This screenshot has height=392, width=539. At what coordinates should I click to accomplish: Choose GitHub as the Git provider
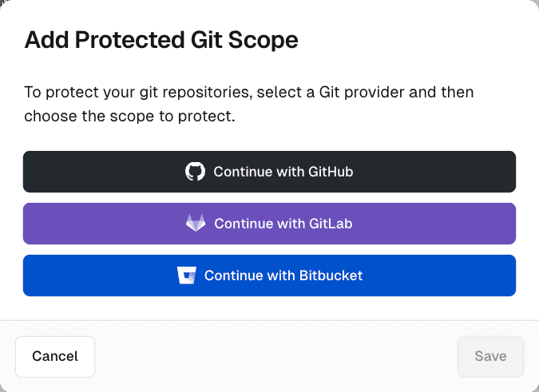(x=269, y=172)
